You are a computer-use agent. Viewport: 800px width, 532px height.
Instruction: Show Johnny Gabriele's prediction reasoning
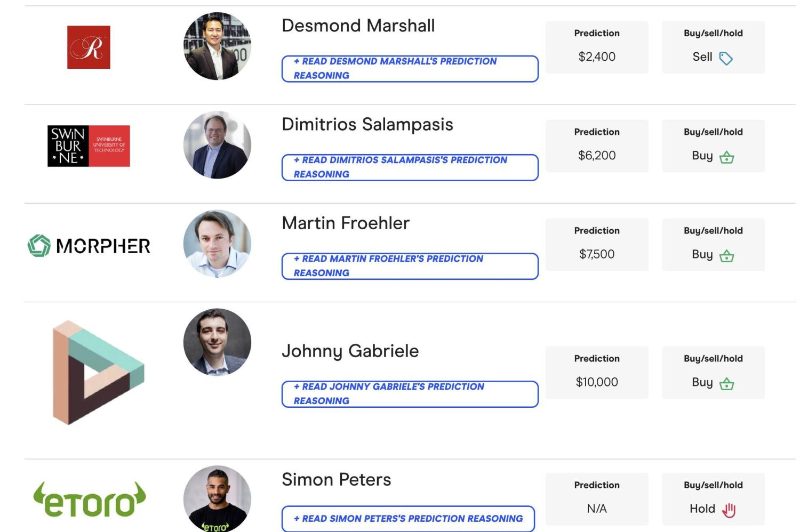coord(410,394)
